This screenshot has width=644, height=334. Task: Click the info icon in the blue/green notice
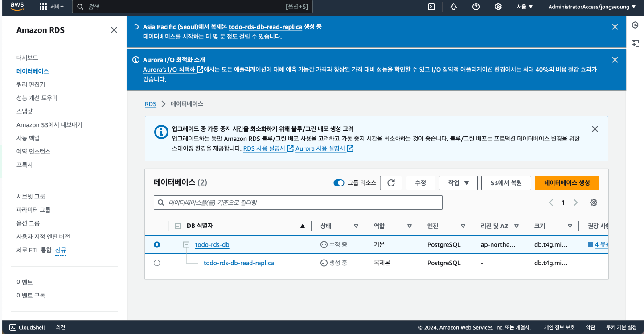tap(161, 132)
